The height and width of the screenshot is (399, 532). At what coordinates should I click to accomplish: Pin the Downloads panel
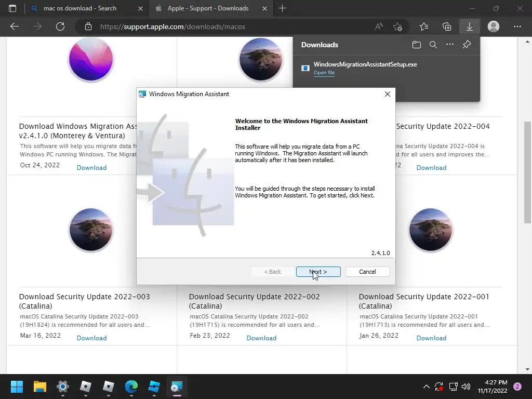467,45
